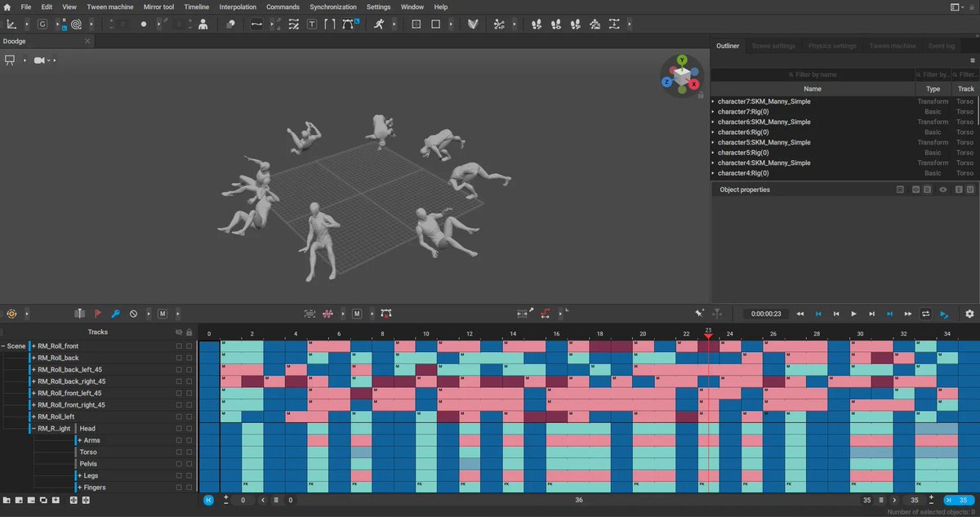Select the Bezier interpolation curve icon
Image resolution: width=980 pixels, height=517 pixels.
click(x=256, y=25)
